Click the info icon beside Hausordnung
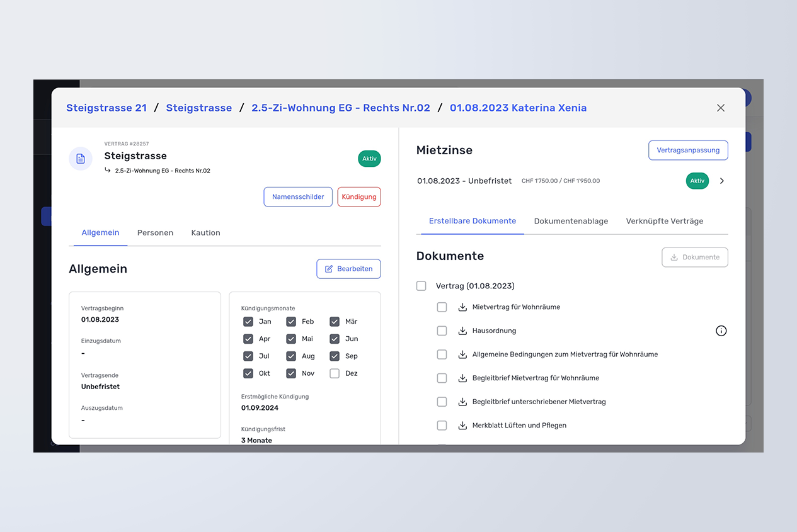Screen dimensions: 797x532 click(x=721, y=331)
